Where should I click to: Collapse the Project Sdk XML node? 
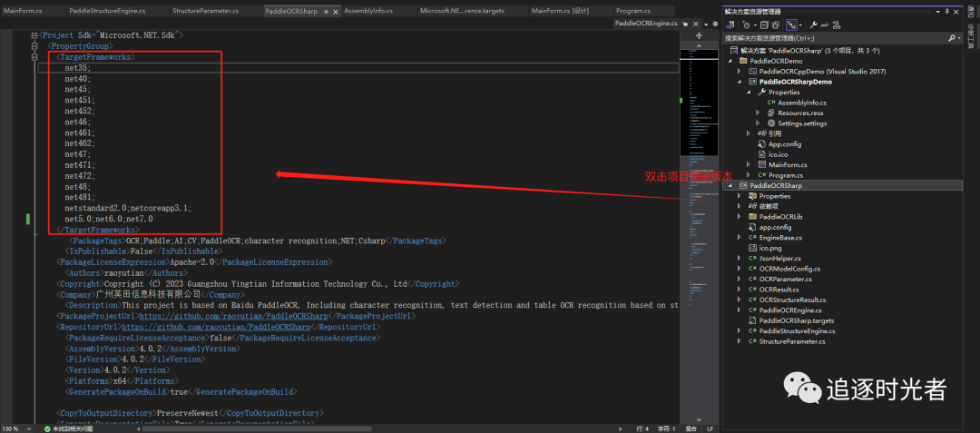[x=34, y=35]
